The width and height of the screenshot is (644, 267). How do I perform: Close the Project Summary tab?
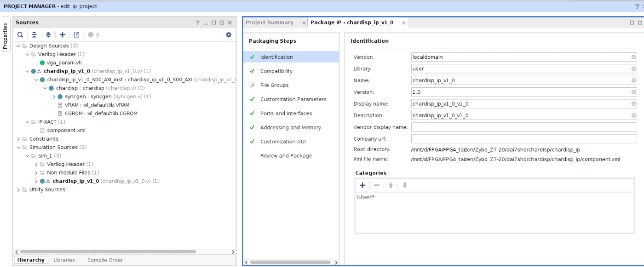[304, 23]
